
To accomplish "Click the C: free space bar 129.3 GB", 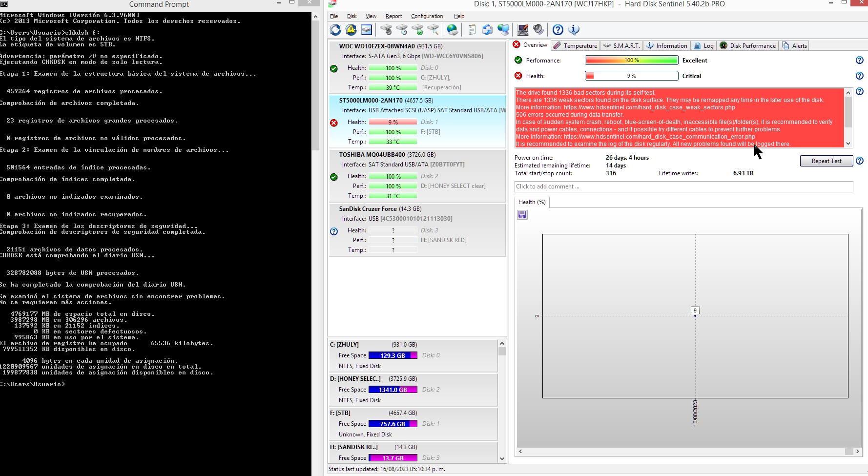I will pyautogui.click(x=393, y=355).
